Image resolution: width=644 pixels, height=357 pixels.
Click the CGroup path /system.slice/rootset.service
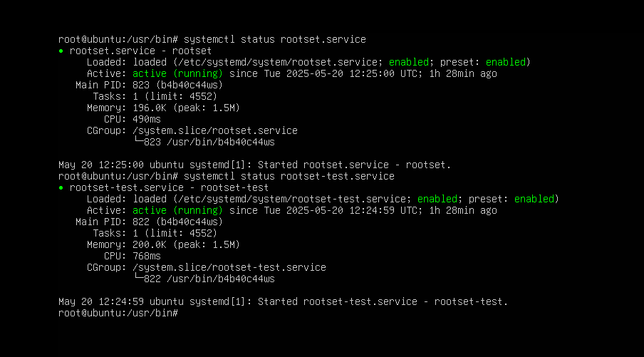coord(214,130)
